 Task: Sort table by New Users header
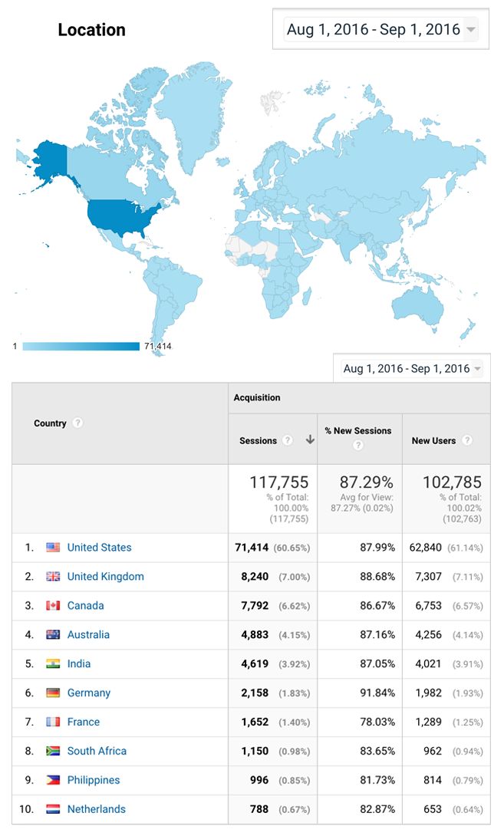[433, 441]
